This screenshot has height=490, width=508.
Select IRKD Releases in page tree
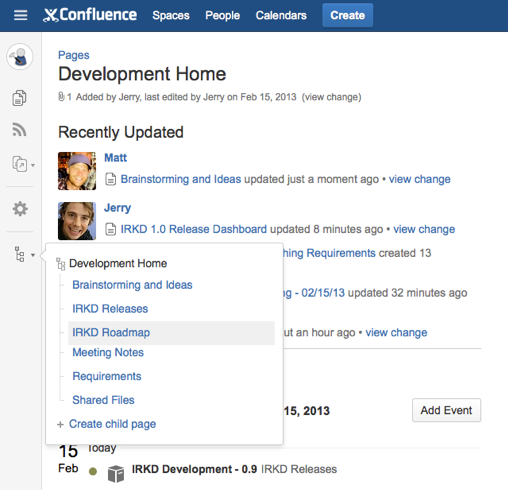point(110,309)
